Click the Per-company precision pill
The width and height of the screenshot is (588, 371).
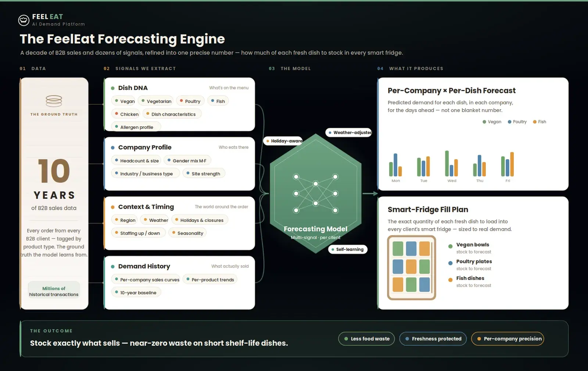click(508, 339)
